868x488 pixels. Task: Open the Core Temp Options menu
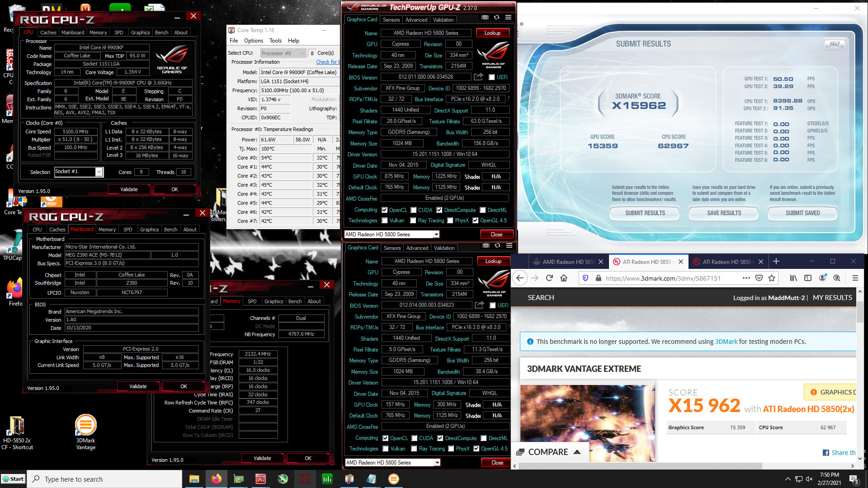253,41
